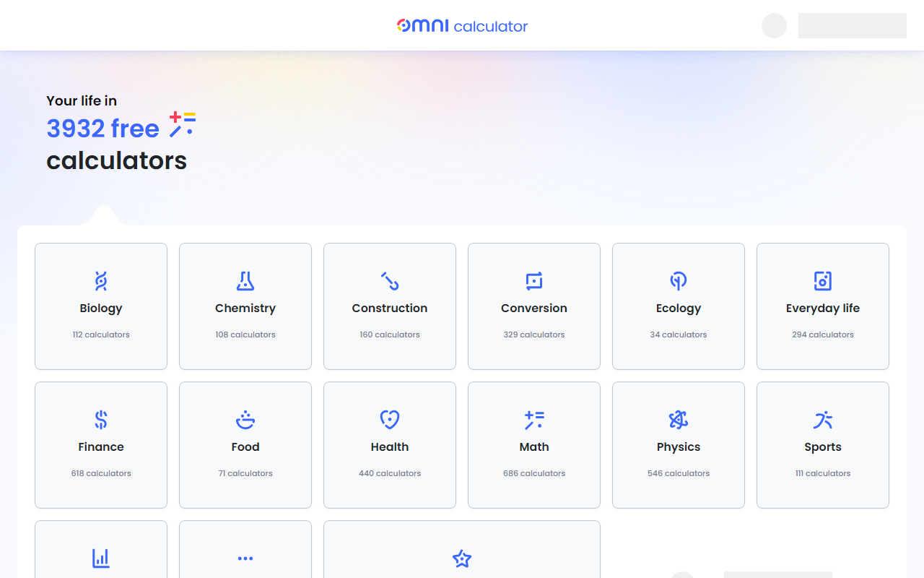This screenshot has height=578, width=924.
Task: Click the Math plus-and-equals icon
Action: (534, 419)
